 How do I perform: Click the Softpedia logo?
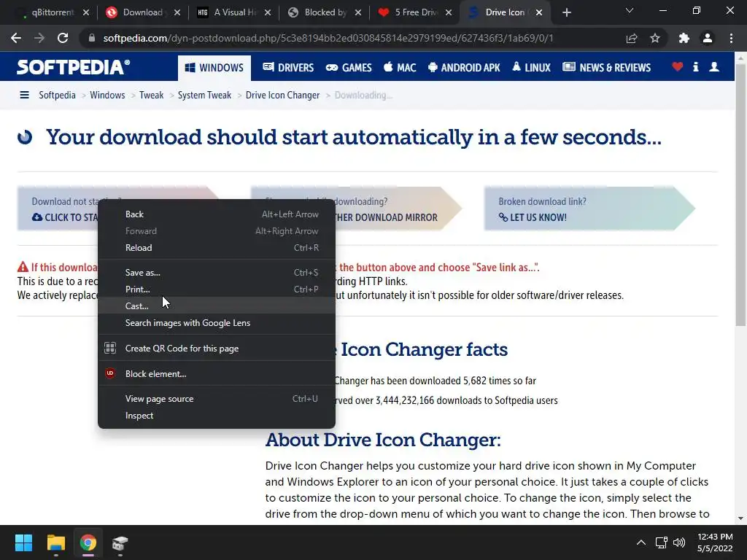(73, 67)
